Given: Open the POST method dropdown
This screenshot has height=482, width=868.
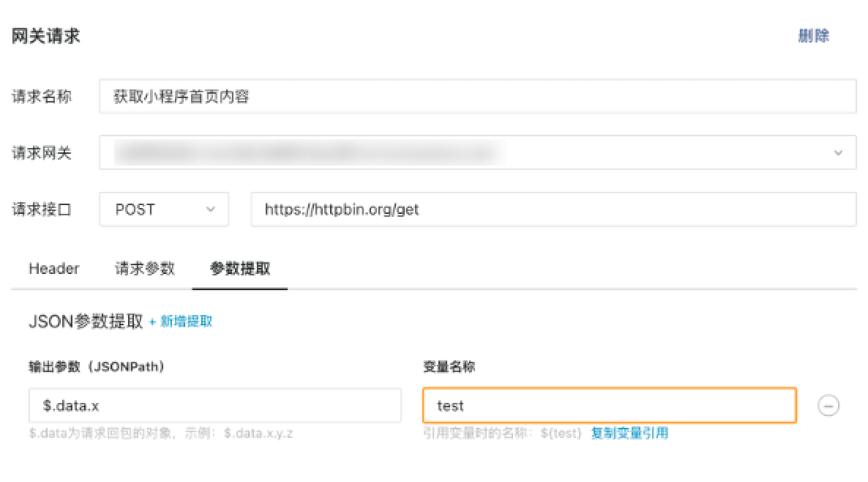Looking at the screenshot, I should [x=164, y=210].
